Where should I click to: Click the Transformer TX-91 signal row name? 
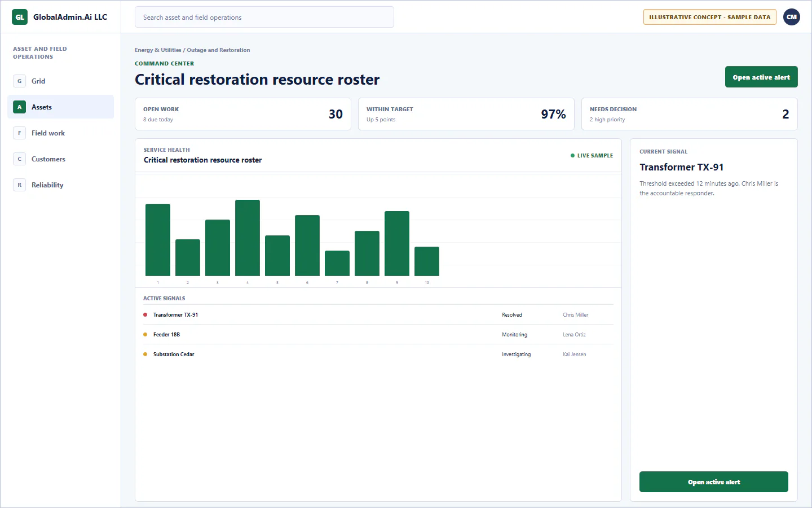175,315
